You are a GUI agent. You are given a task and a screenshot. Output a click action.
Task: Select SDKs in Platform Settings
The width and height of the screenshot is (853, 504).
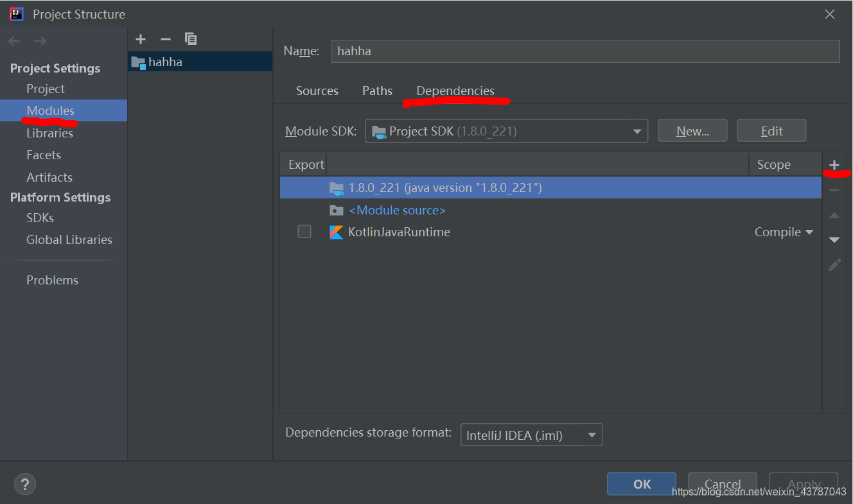click(40, 218)
